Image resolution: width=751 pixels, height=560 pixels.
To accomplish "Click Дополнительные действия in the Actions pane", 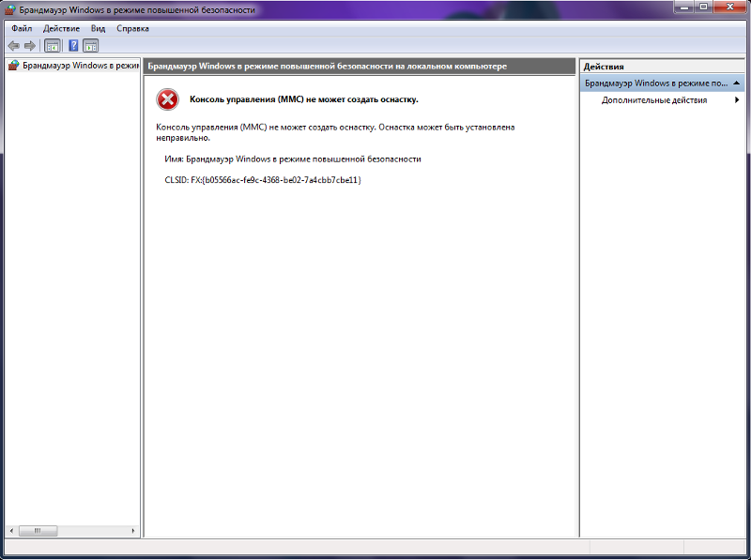I will click(654, 100).
